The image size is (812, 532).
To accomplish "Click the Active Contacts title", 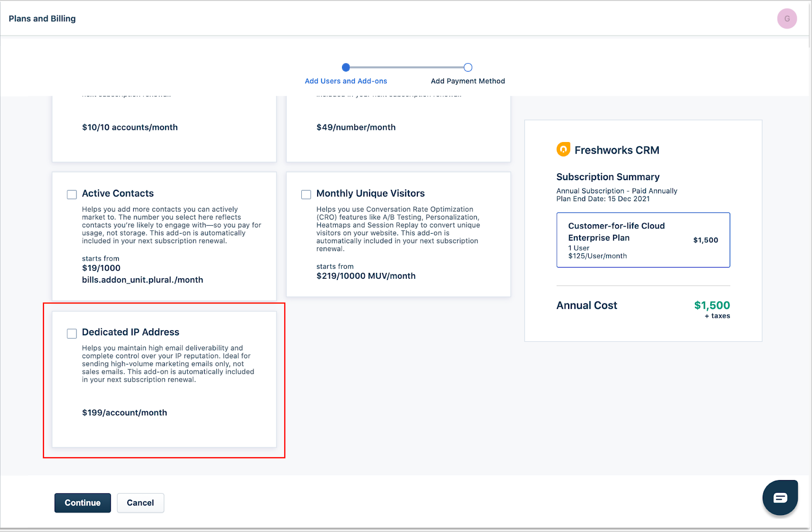I will [118, 193].
